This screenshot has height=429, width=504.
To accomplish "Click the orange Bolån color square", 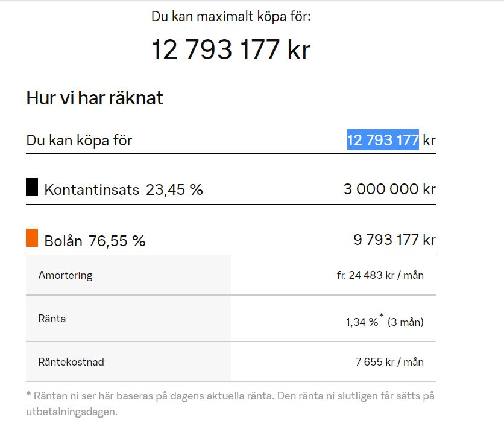I will [32, 238].
